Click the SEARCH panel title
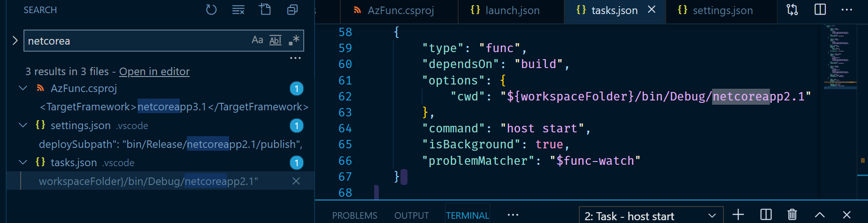 [x=40, y=10]
